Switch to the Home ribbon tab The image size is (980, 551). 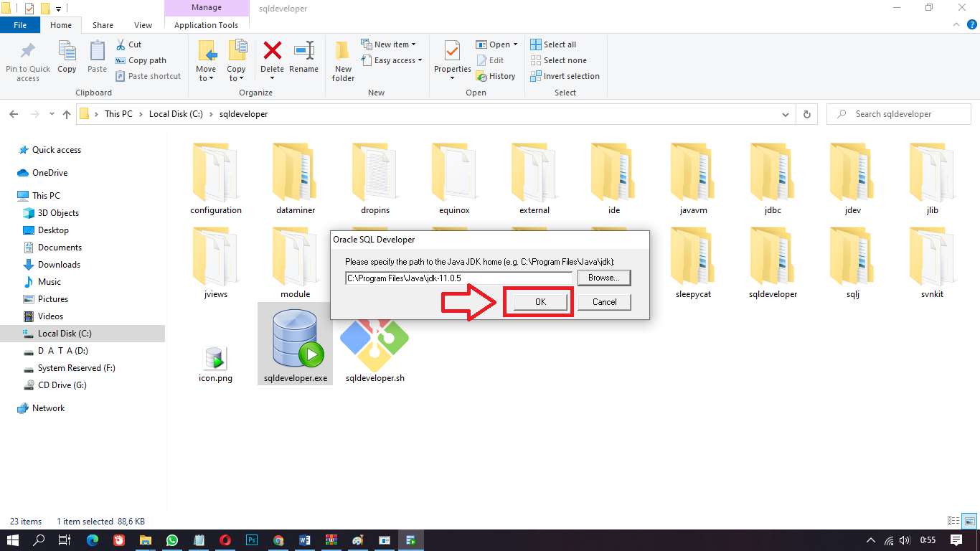61,25
